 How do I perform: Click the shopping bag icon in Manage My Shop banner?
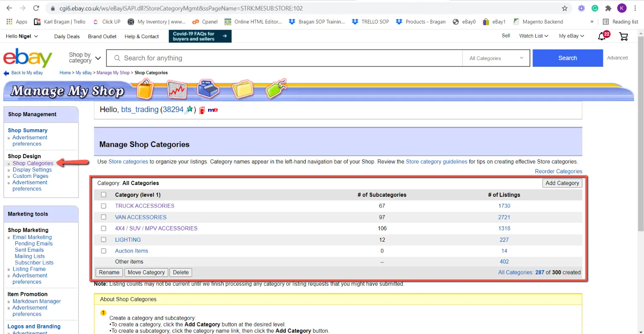point(145,89)
